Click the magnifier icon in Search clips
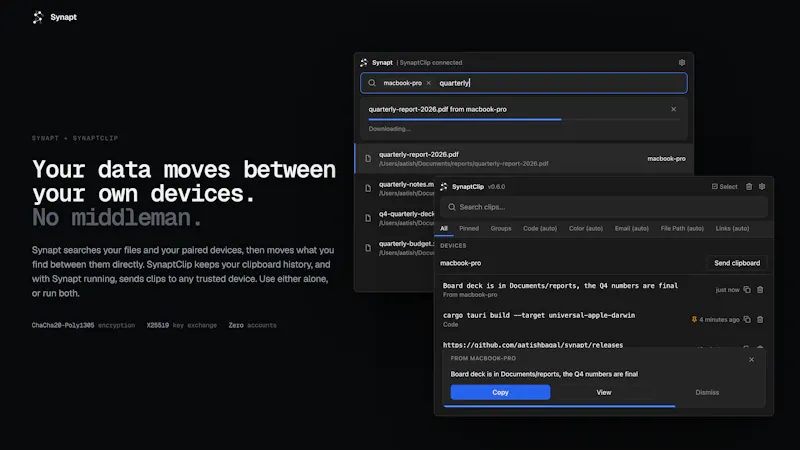This screenshot has height=450, width=800. click(452, 207)
